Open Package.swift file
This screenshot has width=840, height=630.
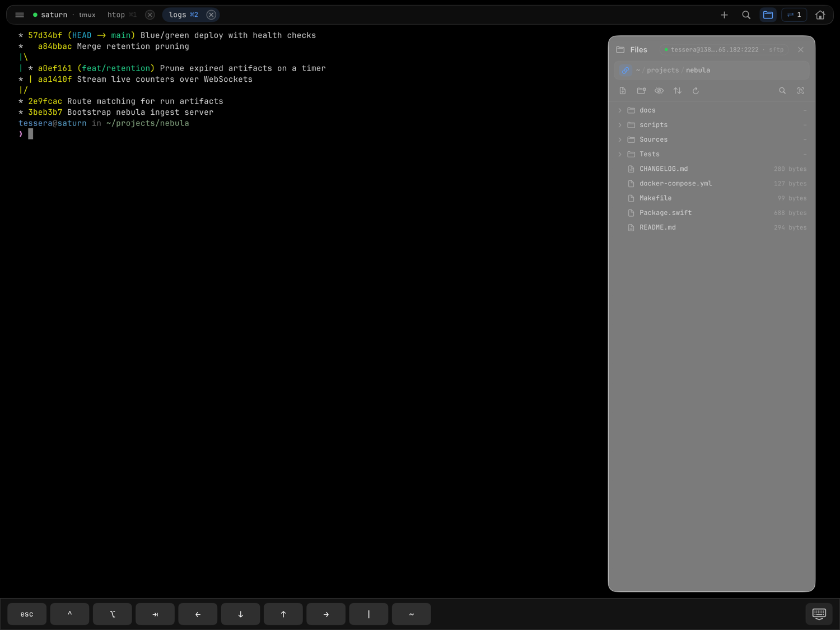(x=712, y=213)
